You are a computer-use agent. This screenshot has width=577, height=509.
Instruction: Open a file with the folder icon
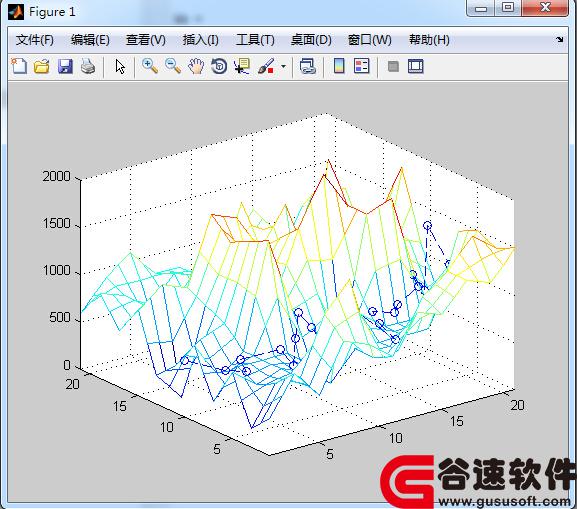pos(42,67)
